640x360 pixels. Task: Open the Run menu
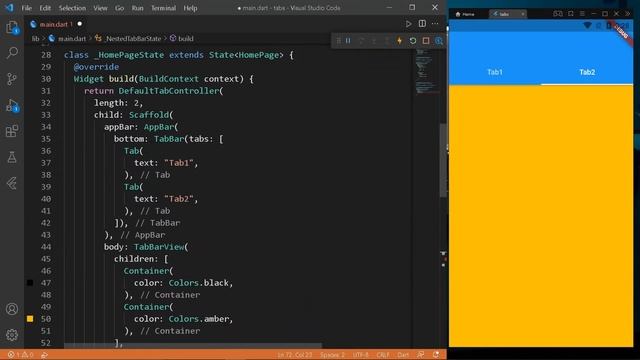point(138,8)
